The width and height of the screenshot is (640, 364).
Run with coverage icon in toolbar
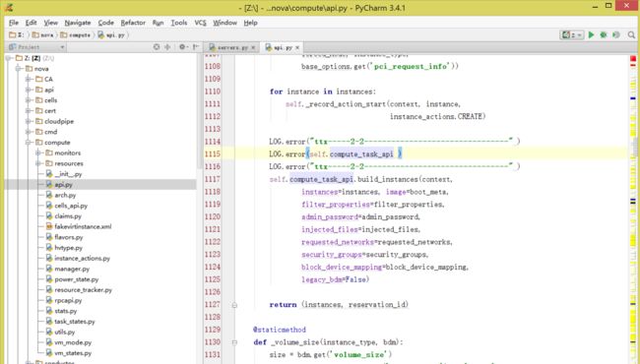tap(616, 35)
